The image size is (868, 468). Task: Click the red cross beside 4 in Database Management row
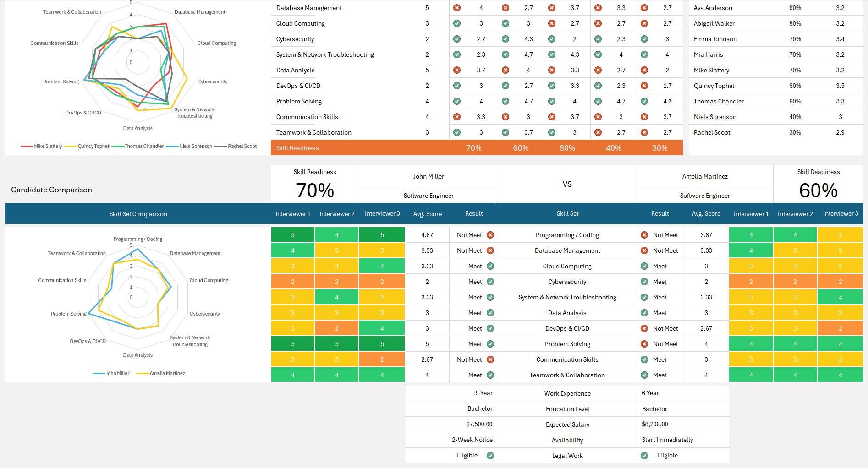[x=456, y=8]
